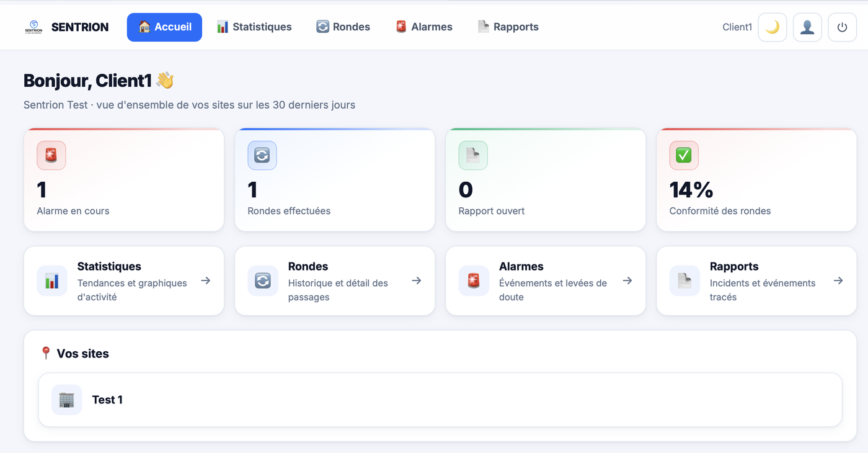The image size is (868, 453).
Task: Open the Rapports navigation tab
Action: [508, 27]
